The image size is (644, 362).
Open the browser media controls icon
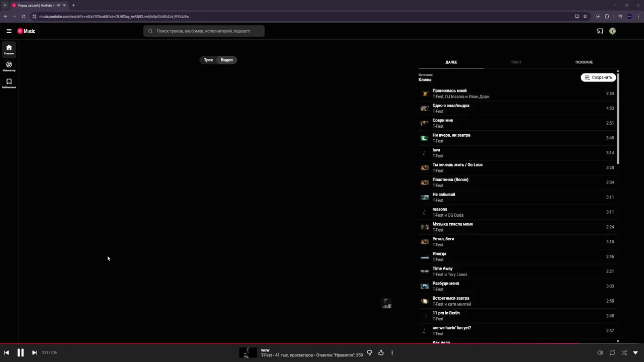[620, 16]
